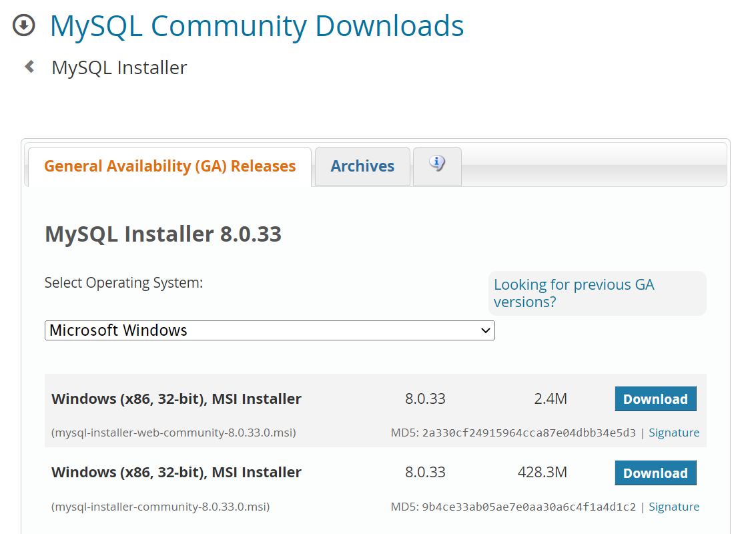This screenshot has width=756, height=534.
Task: Switch to the Archives tab
Action: pyautogui.click(x=362, y=166)
